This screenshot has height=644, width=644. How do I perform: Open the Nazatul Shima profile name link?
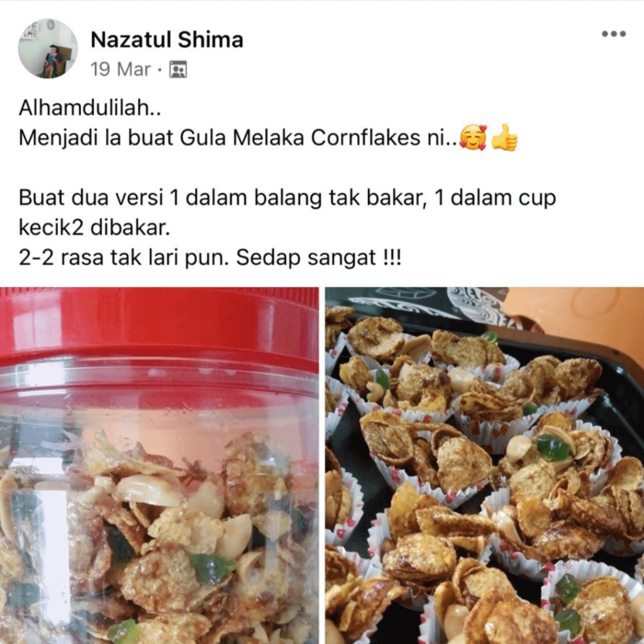coord(167,40)
